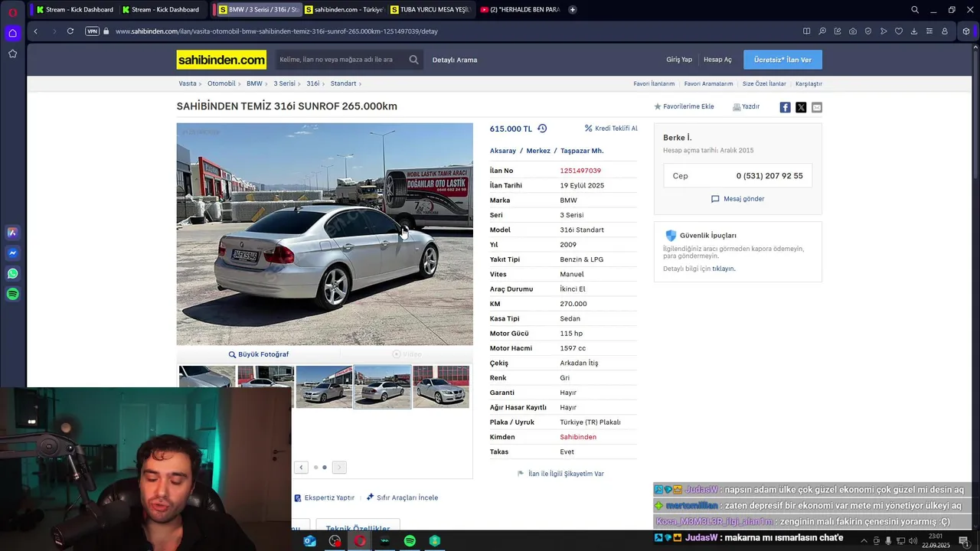
Task: Click Mesaj gönder
Action: (x=737, y=199)
